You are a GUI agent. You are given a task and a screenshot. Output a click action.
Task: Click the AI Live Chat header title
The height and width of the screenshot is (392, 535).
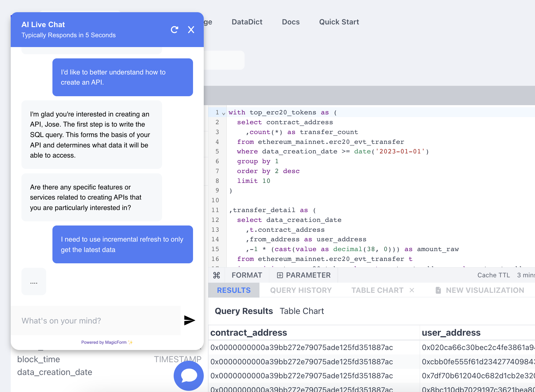[x=43, y=24]
